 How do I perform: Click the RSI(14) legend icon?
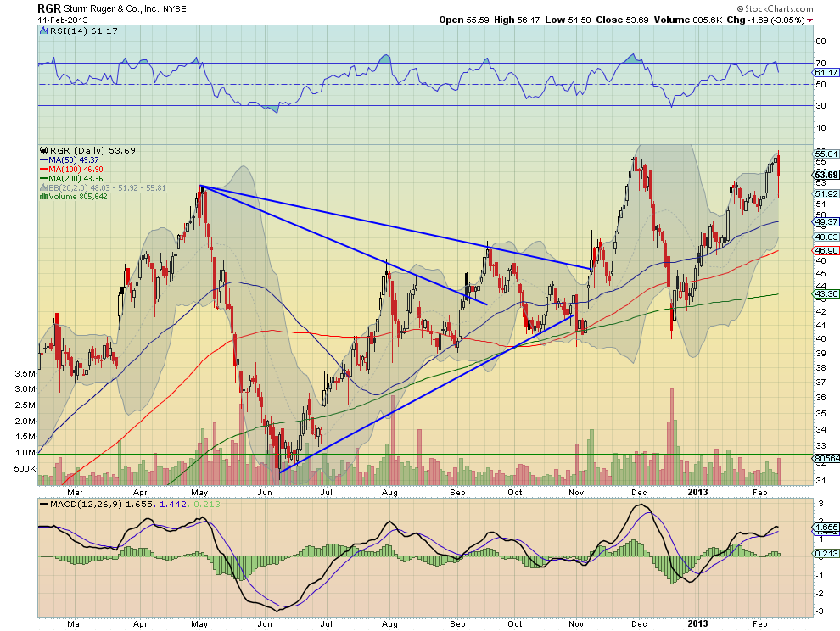tap(44, 31)
